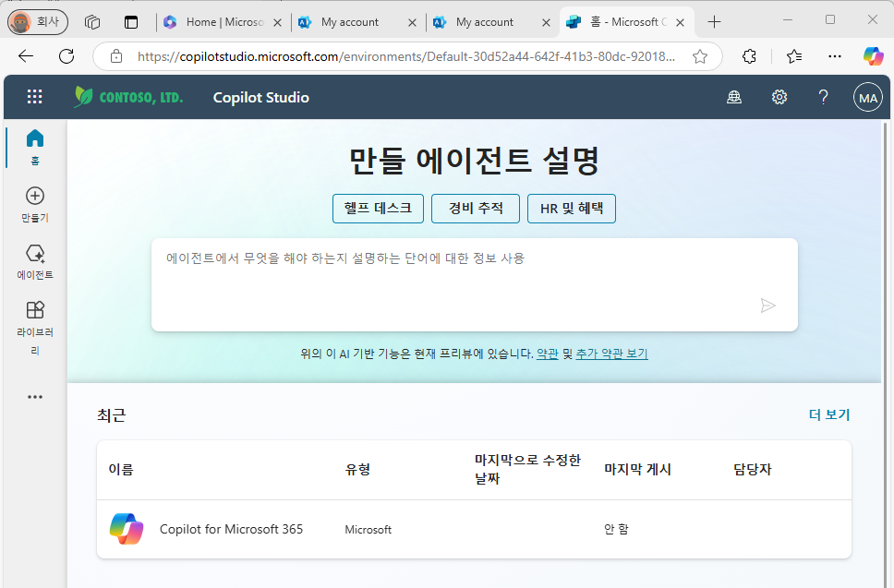This screenshot has height=588, width=894.
Task: Select the Microsoft type cell
Action: coord(368,529)
